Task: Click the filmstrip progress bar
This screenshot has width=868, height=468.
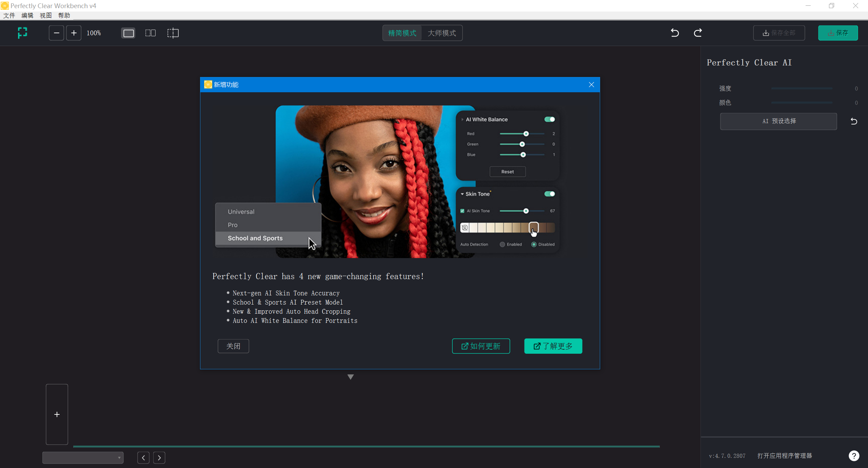Action: [367, 447]
